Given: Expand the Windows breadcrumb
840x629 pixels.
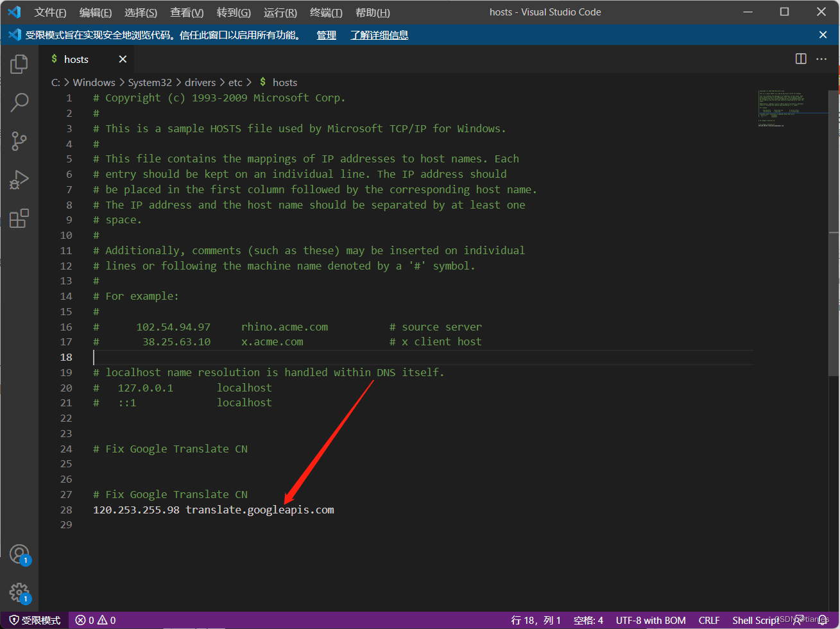Looking at the screenshot, I should tap(94, 82).
